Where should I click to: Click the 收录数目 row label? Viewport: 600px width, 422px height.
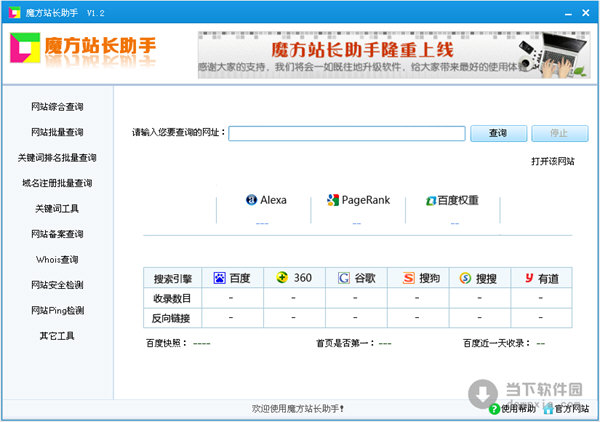[172, 298]
